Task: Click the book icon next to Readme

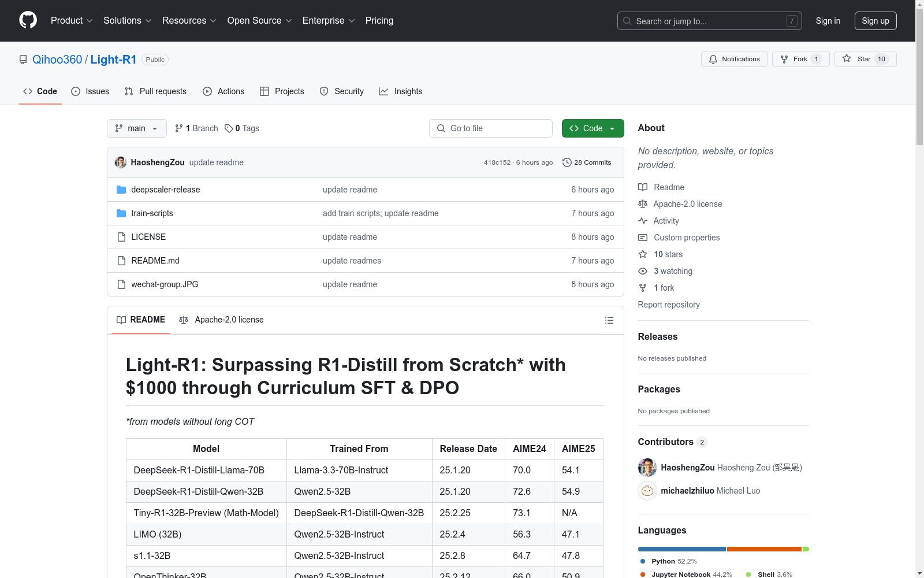Action: click(x=643, y=187)
